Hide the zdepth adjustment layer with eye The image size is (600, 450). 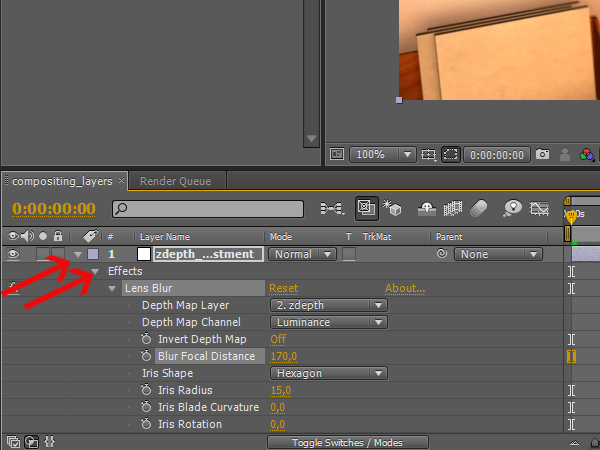coord(13,254)
